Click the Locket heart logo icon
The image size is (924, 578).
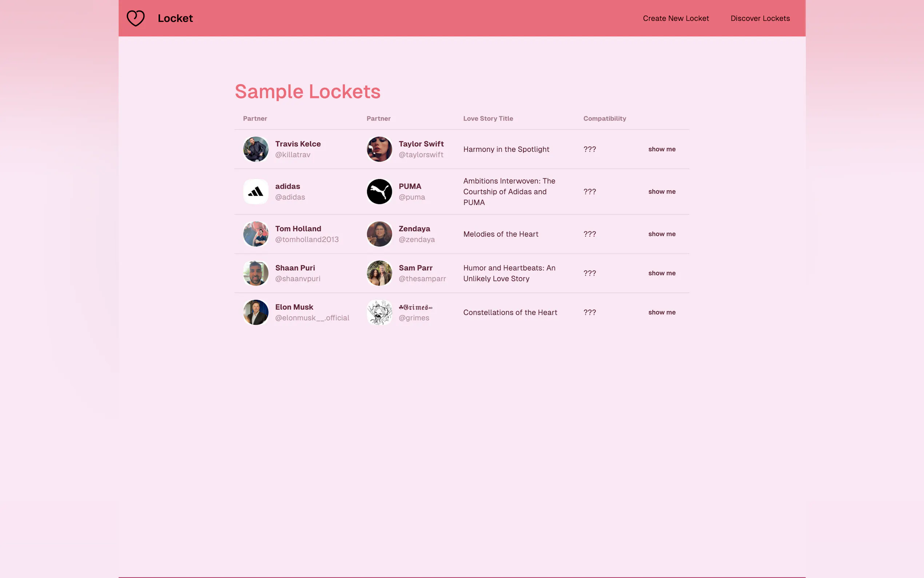[136, 18]
